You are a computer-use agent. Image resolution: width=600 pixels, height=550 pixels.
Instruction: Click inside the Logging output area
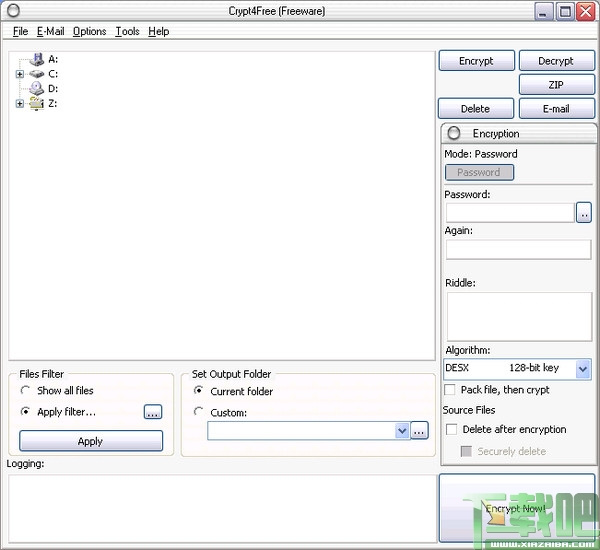223,509
